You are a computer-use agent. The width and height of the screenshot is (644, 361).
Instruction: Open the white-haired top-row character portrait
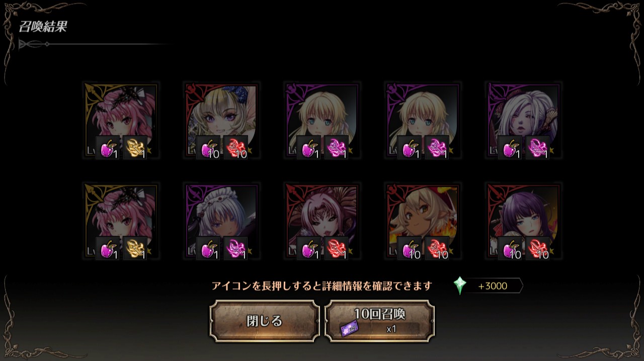pos(524,120)
